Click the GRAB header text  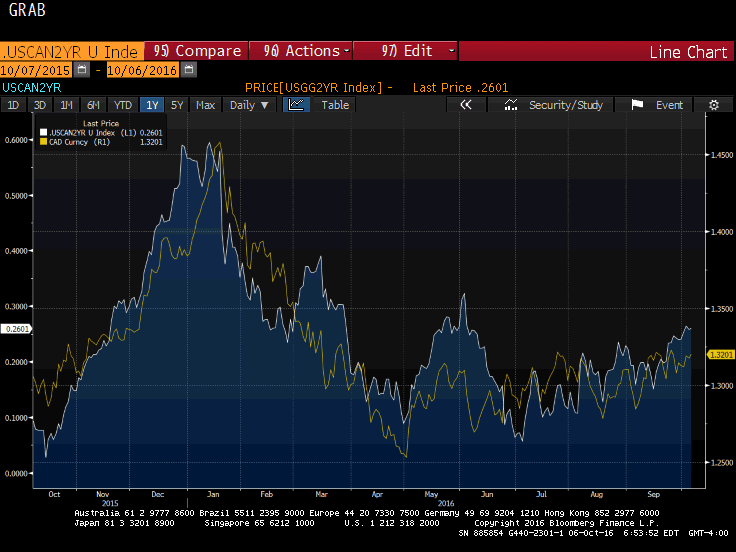click(27, 10)
